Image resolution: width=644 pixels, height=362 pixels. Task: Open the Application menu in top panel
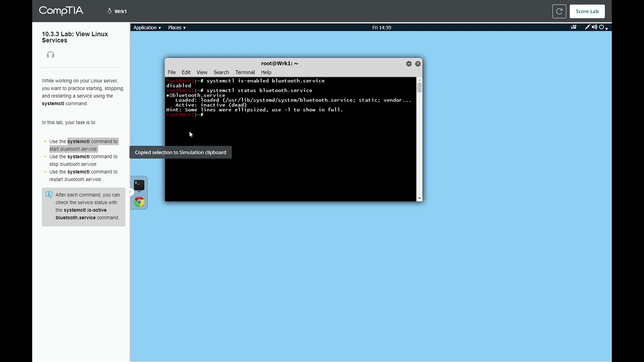(147, 28)
